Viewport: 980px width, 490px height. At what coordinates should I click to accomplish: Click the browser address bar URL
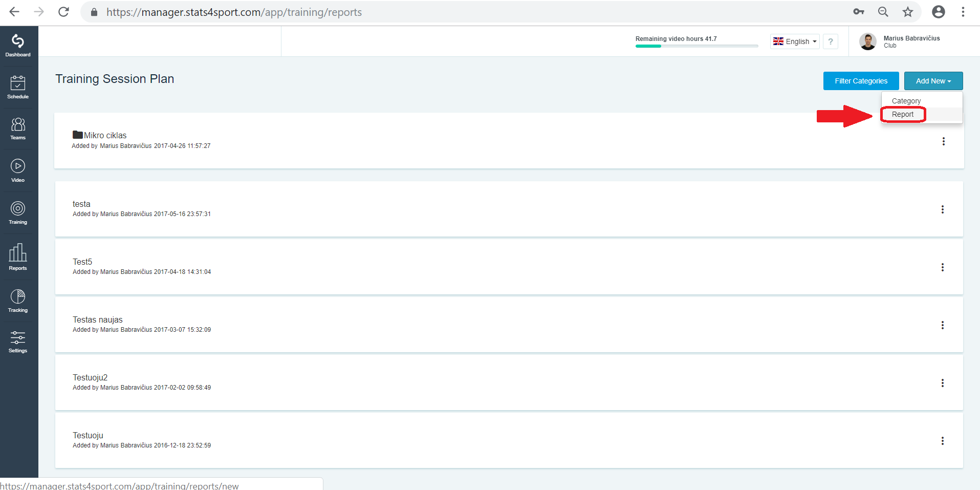click(x=234, y=12)
